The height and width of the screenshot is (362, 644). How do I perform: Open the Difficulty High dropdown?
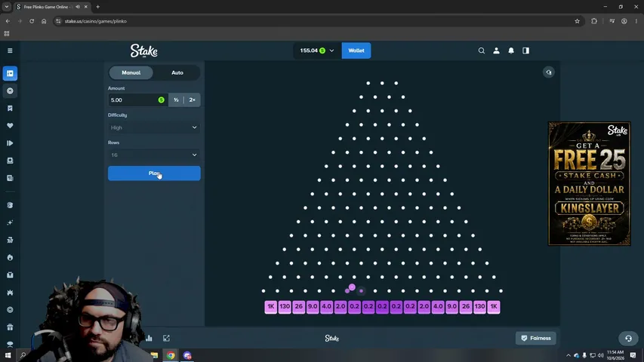point(154,127)
